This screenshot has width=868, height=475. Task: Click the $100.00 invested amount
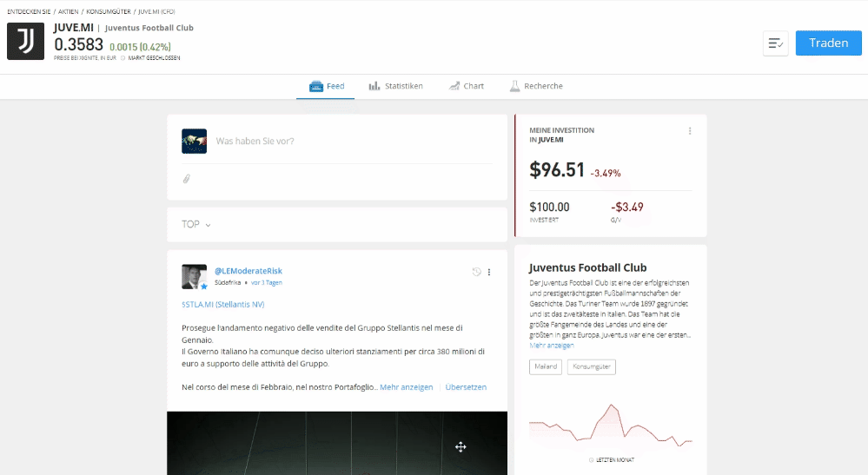(x=549, y=207)
